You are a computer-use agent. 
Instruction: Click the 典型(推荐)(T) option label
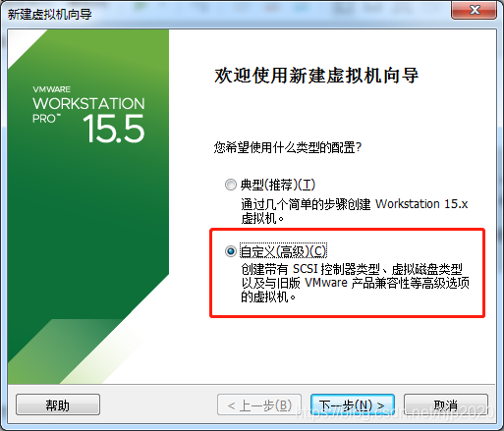278,185
